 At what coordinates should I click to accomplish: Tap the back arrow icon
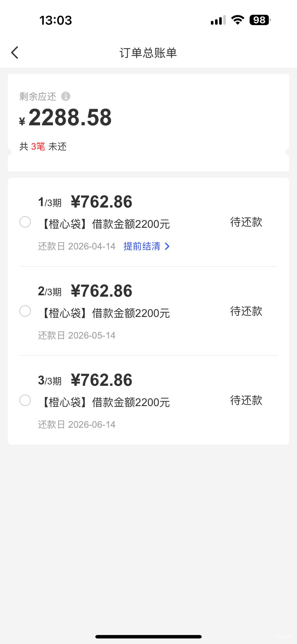pyautogui.click(x=15, y=53)
